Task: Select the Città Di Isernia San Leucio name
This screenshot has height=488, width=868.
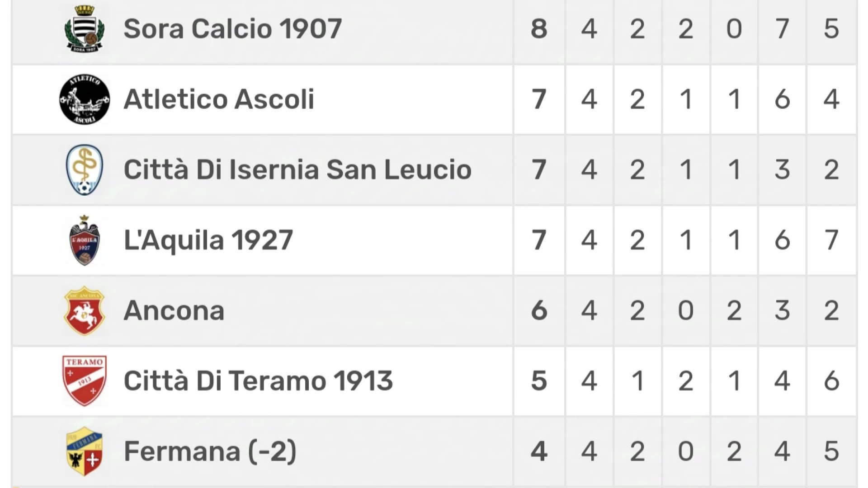Action: click(x=297, y=170)
